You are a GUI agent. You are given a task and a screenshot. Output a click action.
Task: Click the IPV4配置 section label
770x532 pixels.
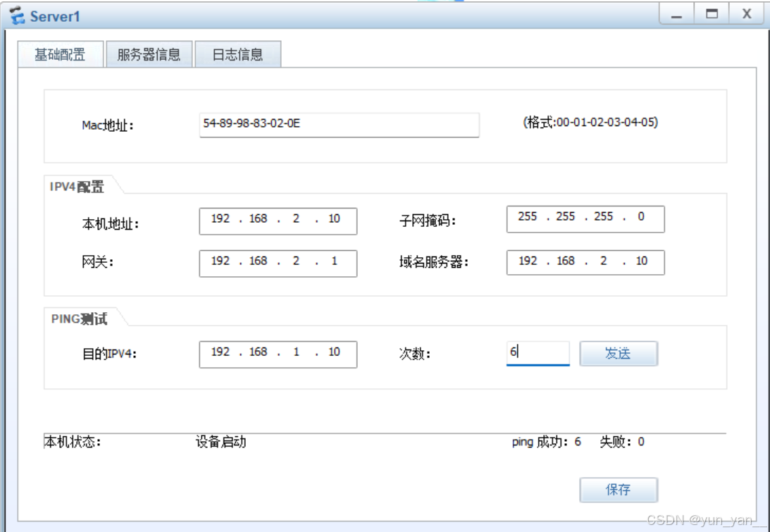click(x=75, y=187)
